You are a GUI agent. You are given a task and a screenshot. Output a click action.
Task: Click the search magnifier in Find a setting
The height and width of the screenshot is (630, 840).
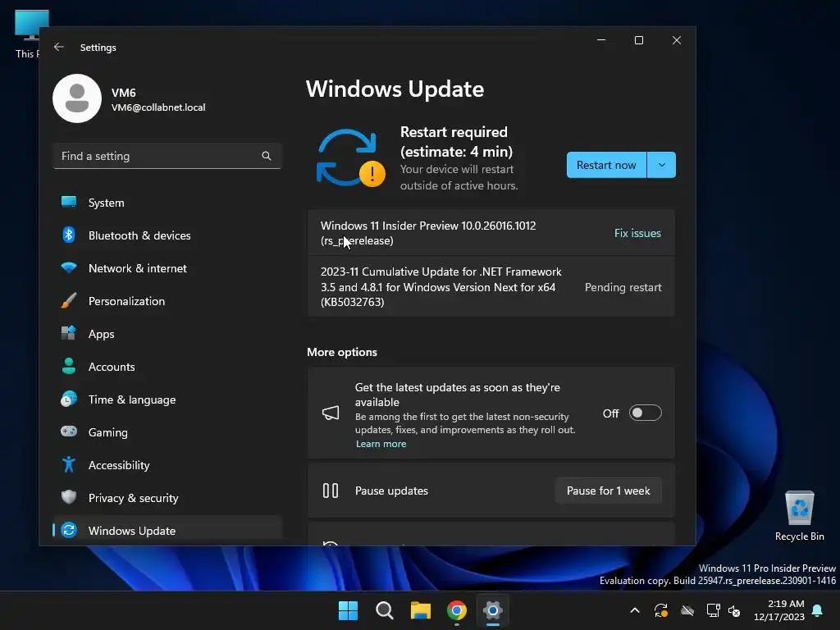pyautogui.click(x=267, y=156)
